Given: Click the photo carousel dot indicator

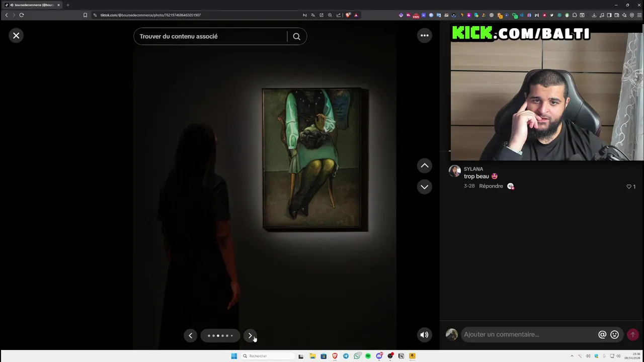Looking at the screenshot, I should [220, 335].
